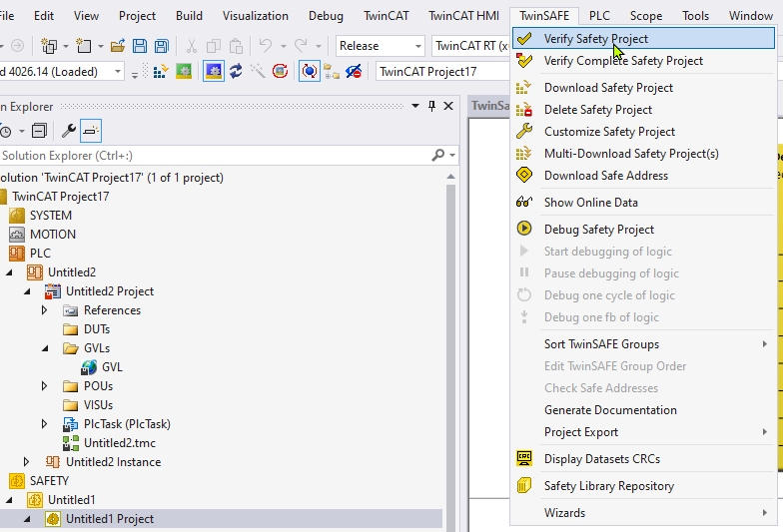Click the Cut scissors icon
This screenshot has height=532, width=783.
(192, 46)
